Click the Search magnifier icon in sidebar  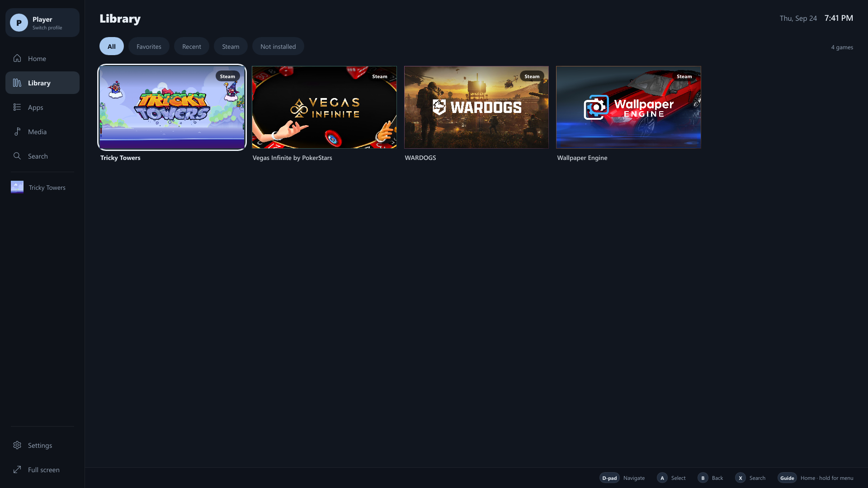tap(17, 156)
